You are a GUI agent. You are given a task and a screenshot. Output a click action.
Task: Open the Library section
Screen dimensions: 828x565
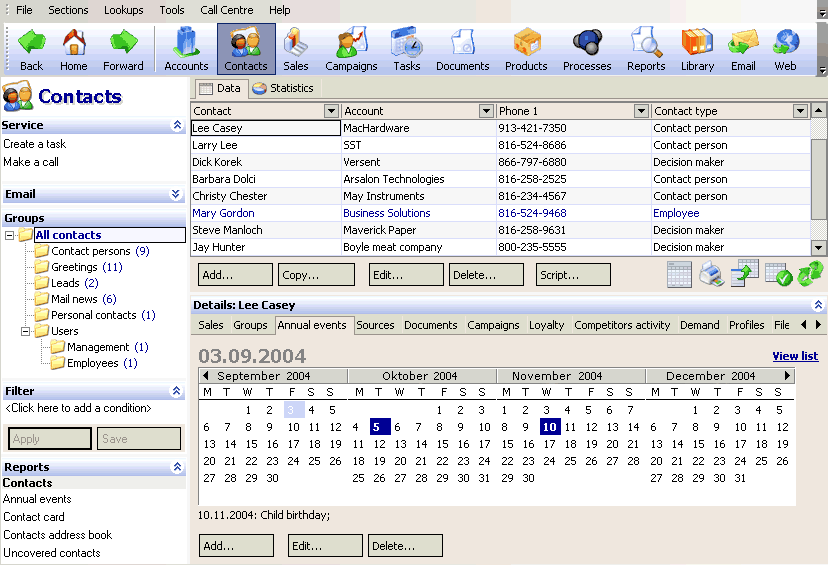[697, 50]
